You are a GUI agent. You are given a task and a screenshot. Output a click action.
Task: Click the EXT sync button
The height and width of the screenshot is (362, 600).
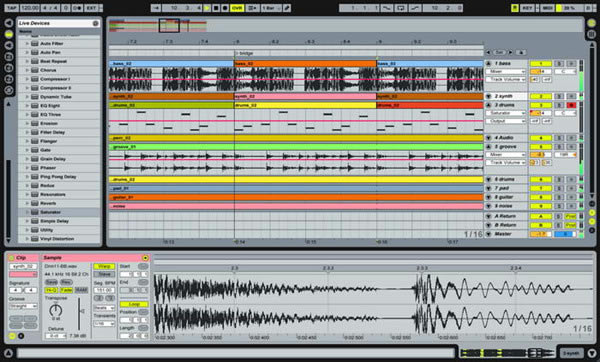pos(91,8)
